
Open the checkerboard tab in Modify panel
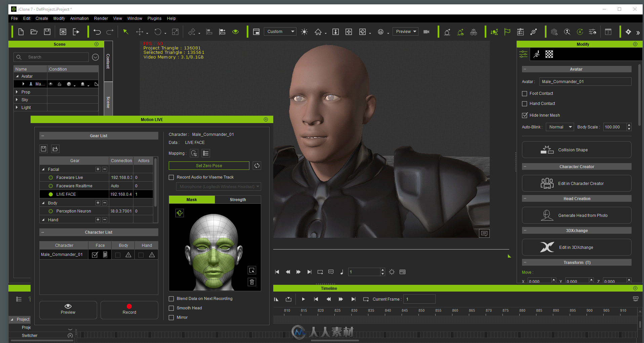click(x=549, y=54)
